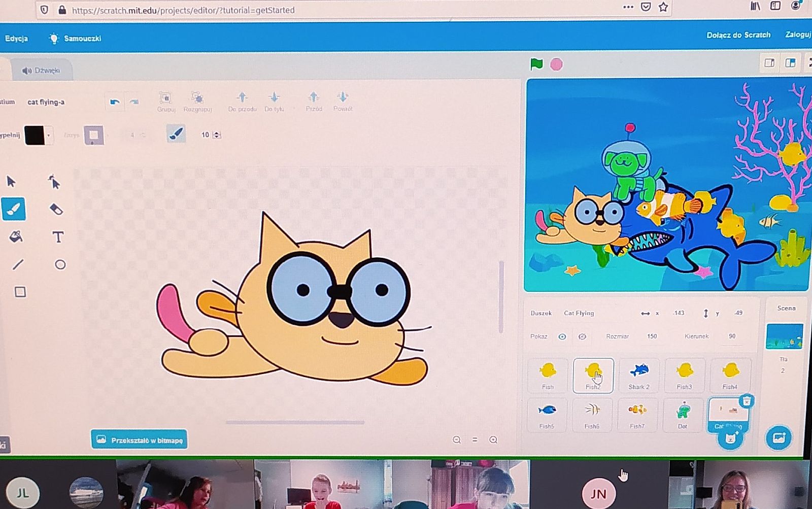Select the Shark 2 sprite thumbnail

(639, 376)
